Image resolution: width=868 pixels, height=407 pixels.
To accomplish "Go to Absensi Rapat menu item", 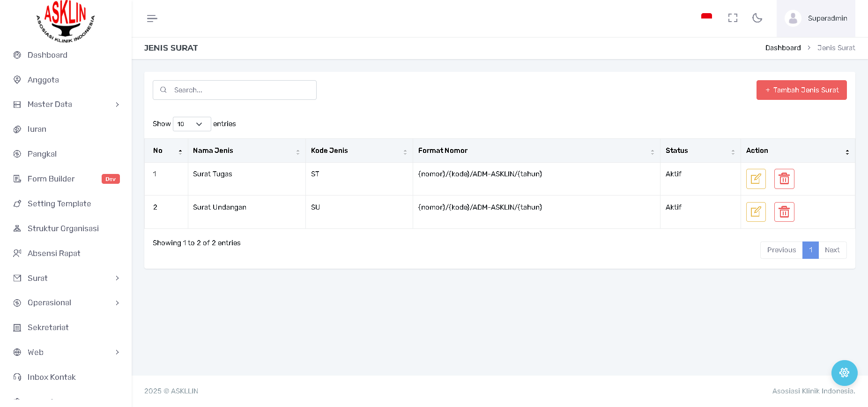I will tap(54, 253).
